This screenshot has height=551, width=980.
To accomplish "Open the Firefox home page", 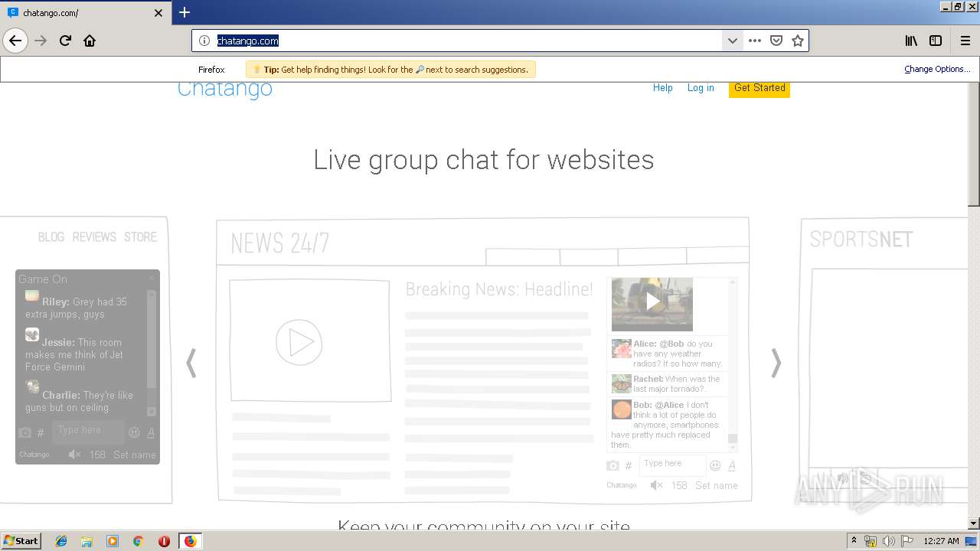I will 90,41.
